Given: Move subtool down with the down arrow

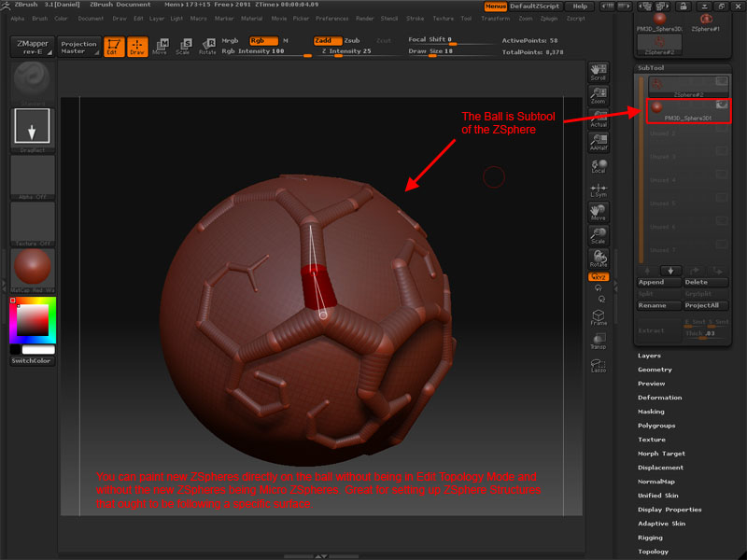Looking at the screenshot, I should click(x=670, y=271).
